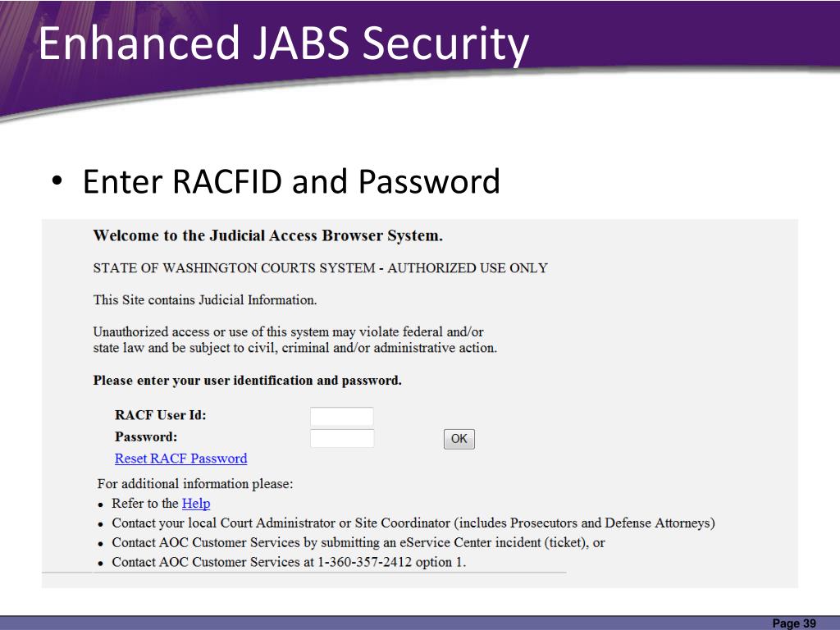Focus the Password input box
Image resolution: width=840 pixels, height=630 pixels.
pos(342,438)
